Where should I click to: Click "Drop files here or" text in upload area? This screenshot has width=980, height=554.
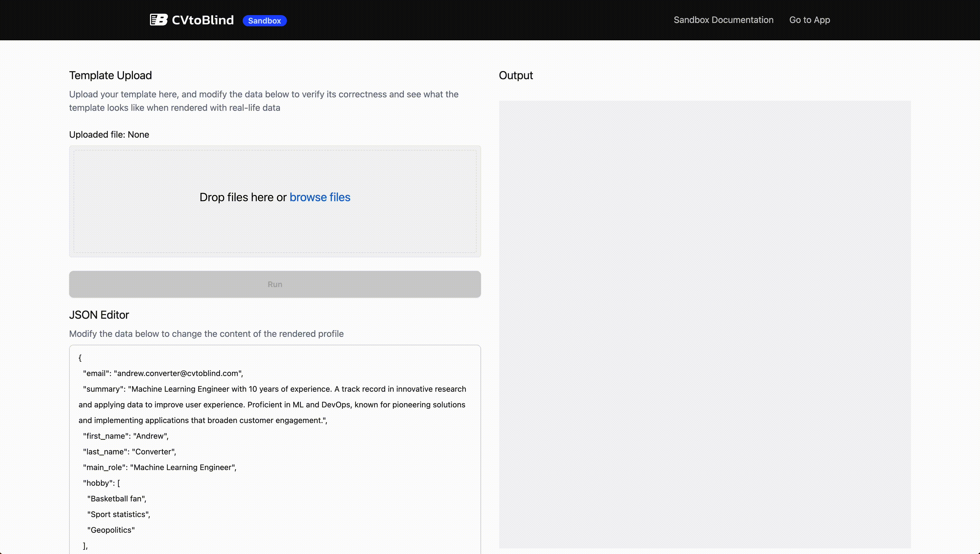click(243, 197)
